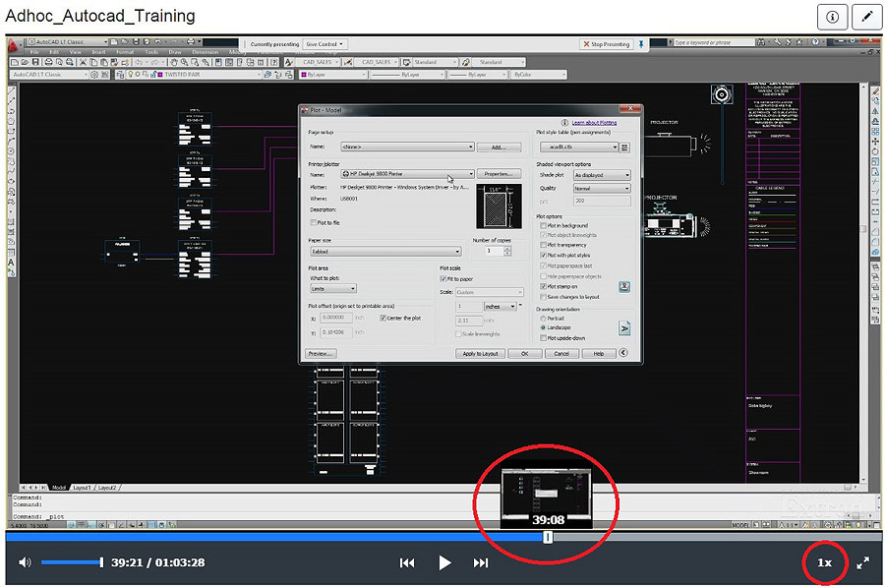Open the info icon beside the video title

pos(832,18)
